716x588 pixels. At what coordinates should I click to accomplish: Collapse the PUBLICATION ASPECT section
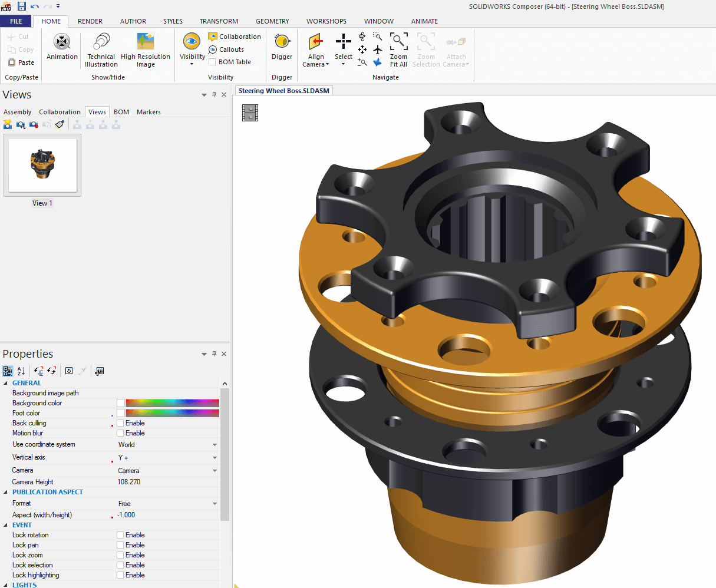[6, 492]
